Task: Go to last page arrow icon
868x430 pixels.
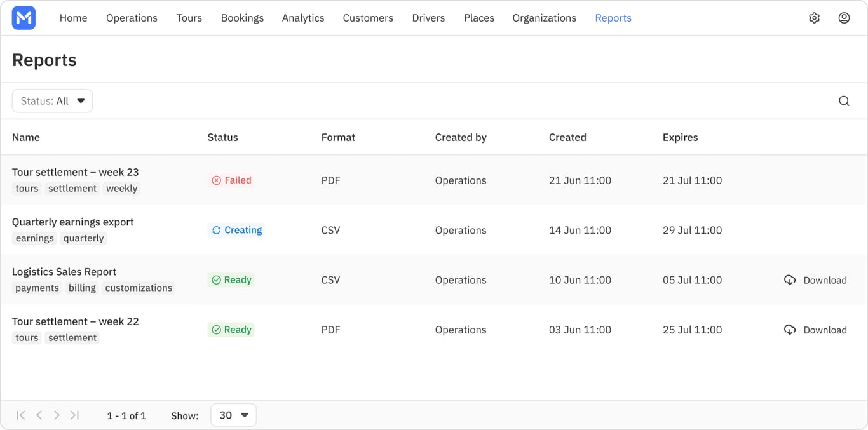Action: tap(74, 415)
